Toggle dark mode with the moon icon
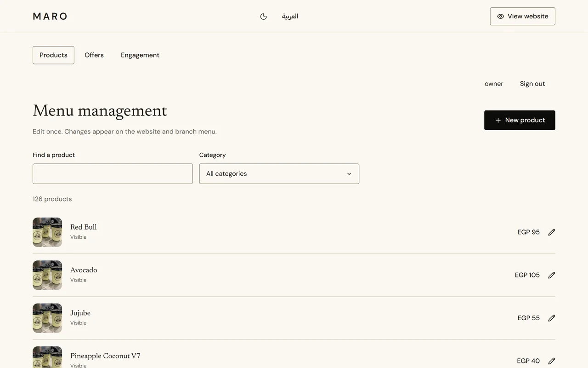588x368 pixels. tap(264, 17)
